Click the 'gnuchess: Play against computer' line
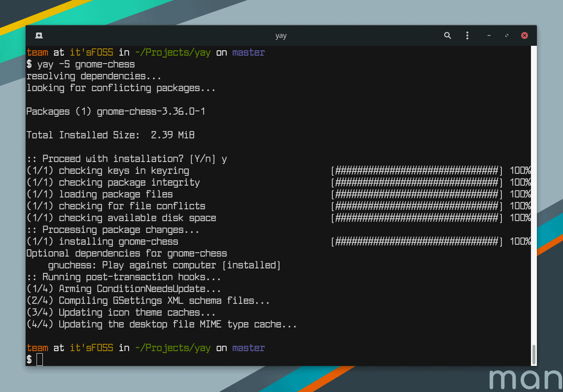 pyautogui.click(x=164, y=265)
